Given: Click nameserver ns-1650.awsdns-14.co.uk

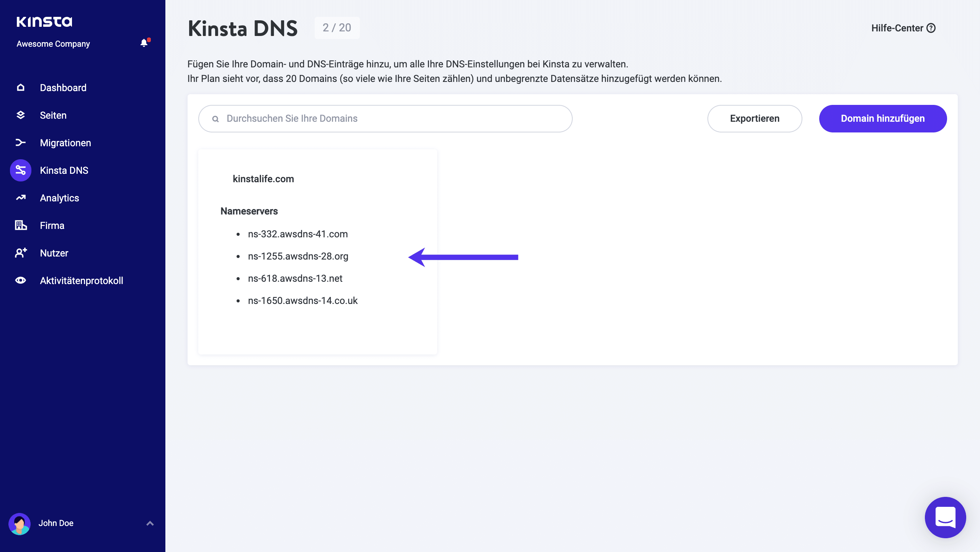Looking at the screenshot, I should pos(303,300).
